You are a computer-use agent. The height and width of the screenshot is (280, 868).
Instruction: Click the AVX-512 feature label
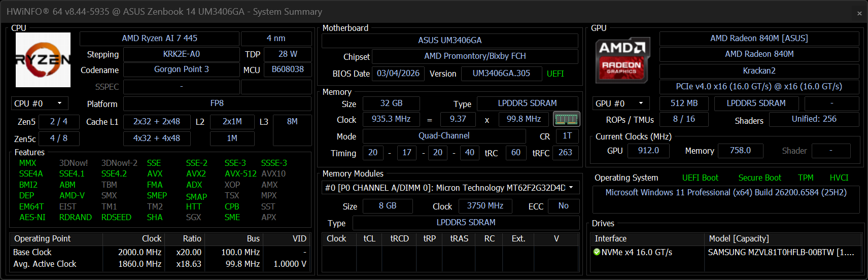(x=240, y=173)
